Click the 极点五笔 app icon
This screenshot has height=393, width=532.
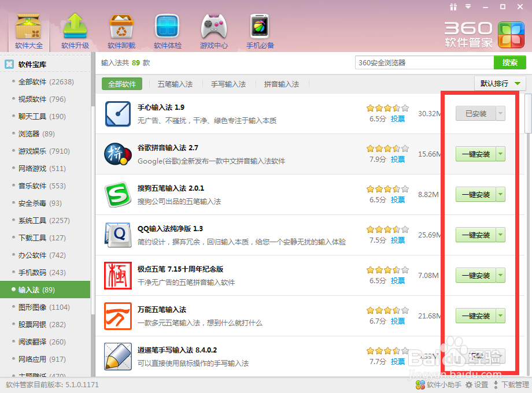(118, 275)
